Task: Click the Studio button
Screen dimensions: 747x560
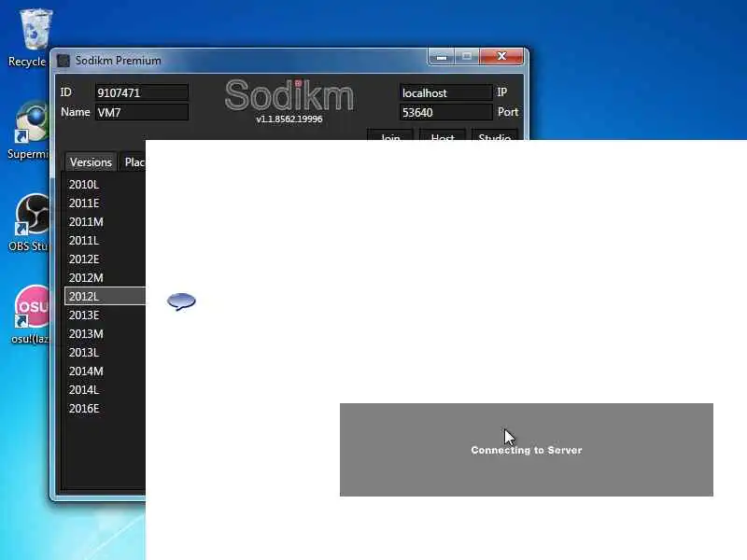Action: [494, 134]
